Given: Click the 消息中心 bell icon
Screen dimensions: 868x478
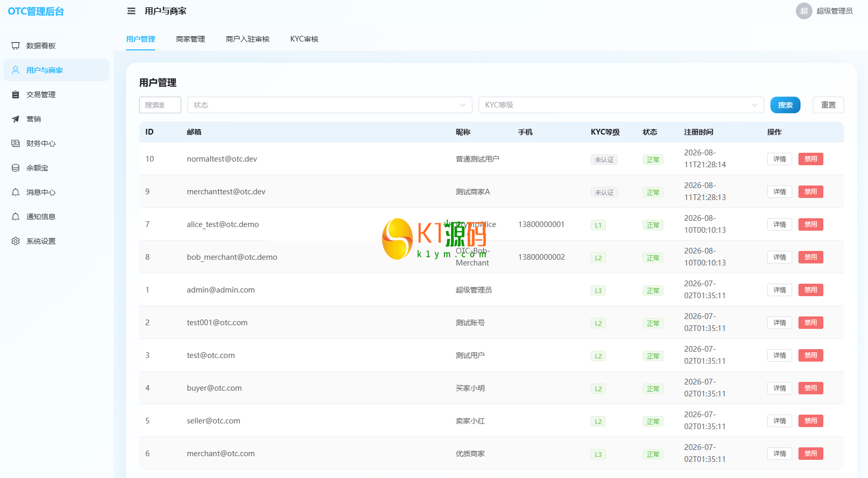Looking at the screenshot, I should click(16, 192).
